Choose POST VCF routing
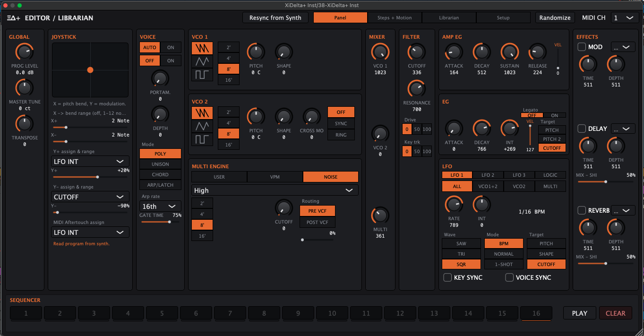This screenshot has height=336, width=644. pos(318,222)
